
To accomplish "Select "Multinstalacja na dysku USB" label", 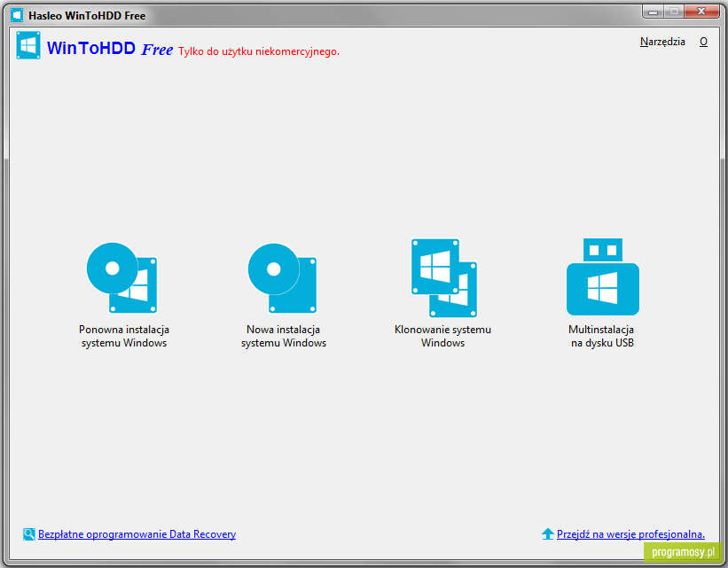I will tap(602, 336).
